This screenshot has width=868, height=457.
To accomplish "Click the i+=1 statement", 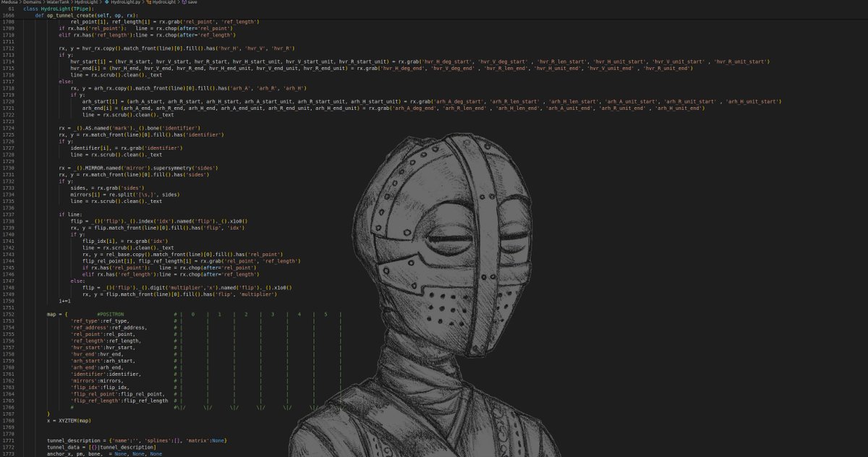I will (65, 301).
